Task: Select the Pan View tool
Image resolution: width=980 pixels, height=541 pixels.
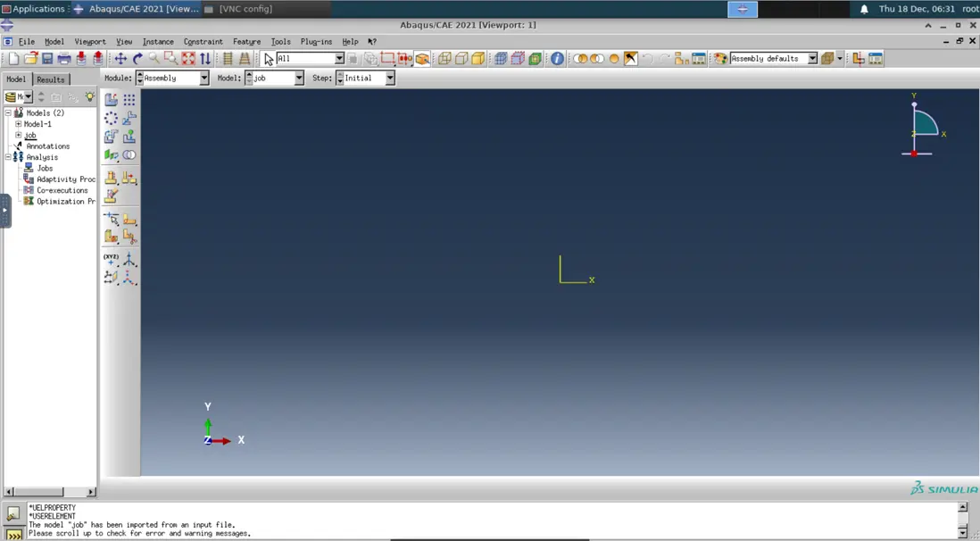Action: tap(120, 59)
